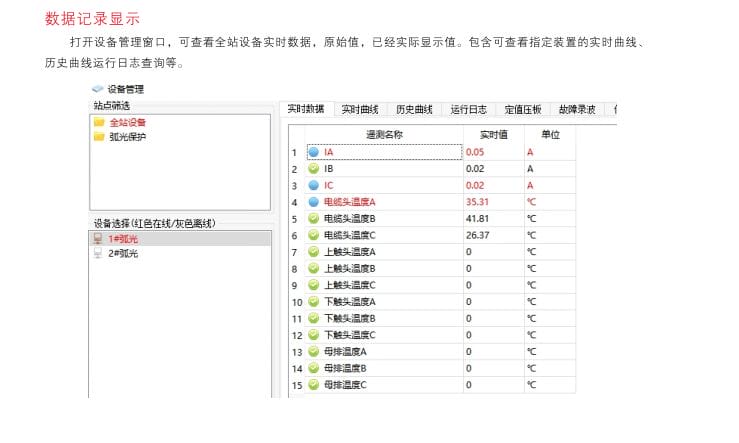Click the 2#弧光 device icon

click(98, 254)
